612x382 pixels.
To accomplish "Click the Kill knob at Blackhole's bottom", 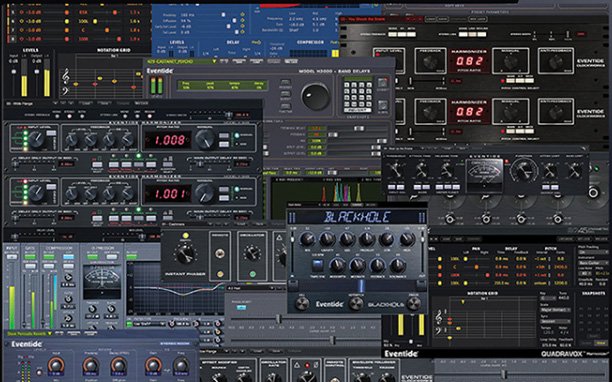I will 302,303.
